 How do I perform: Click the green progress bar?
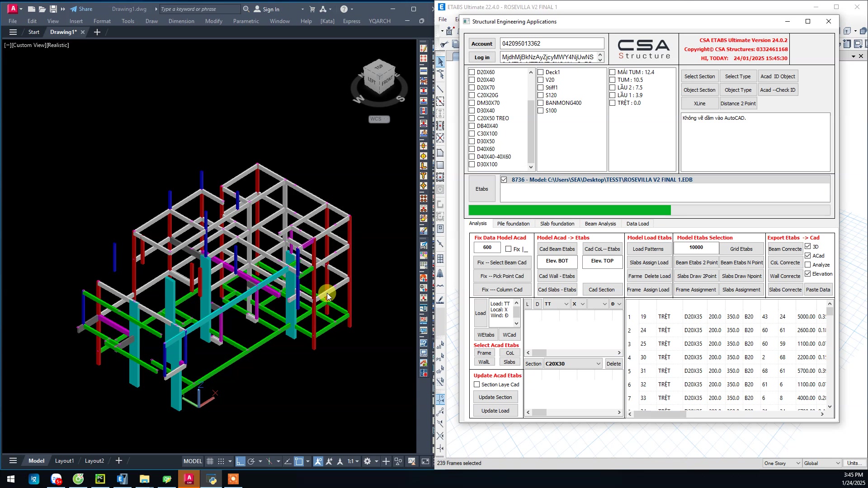(570, 210)
